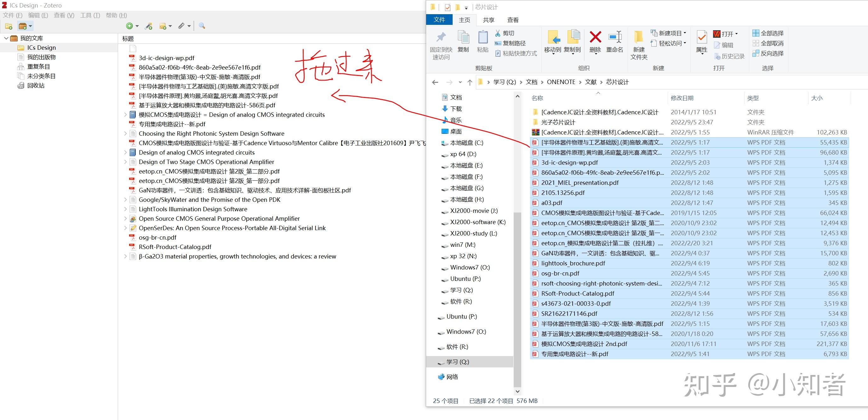Click the New Collection folder icon in Zotero
868x420 pixels.
point(8,26)
